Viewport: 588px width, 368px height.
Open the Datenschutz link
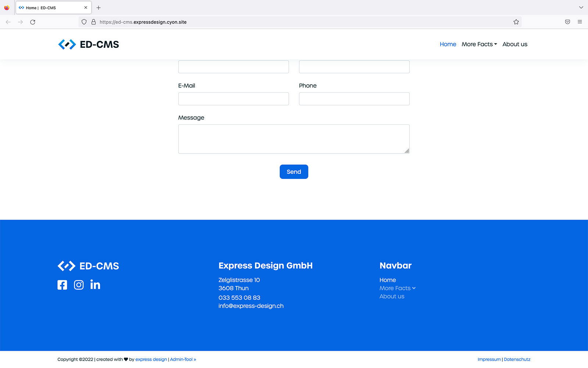pos(517,360)
